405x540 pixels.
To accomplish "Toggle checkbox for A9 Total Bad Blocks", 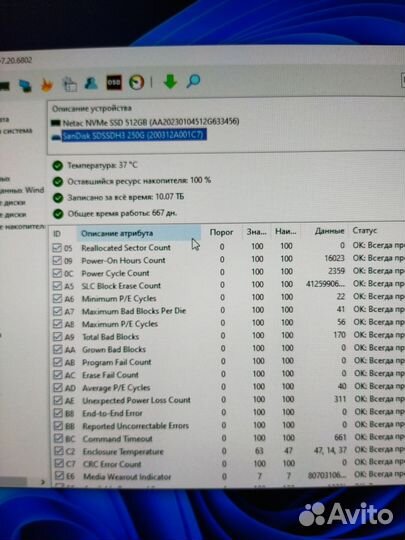I will click(x=58, y=337).
